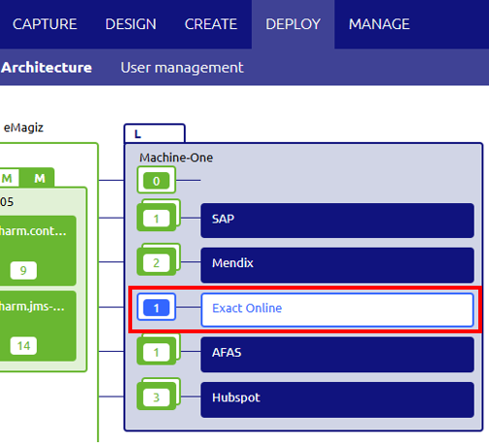This screenshot has height=448, width=489.
Task: Click the AFAS system block
Action: (x=337, y=355)
